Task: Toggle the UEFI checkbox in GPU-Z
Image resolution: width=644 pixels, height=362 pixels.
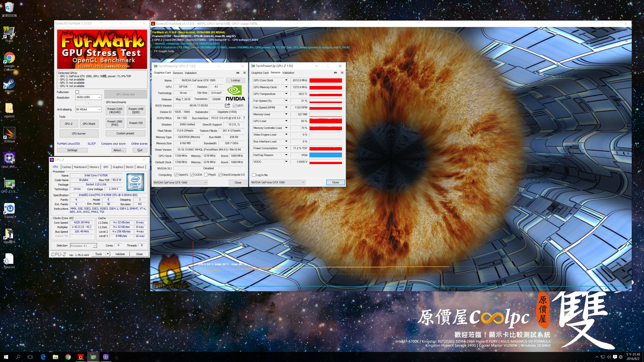Action: coord(234,105)
